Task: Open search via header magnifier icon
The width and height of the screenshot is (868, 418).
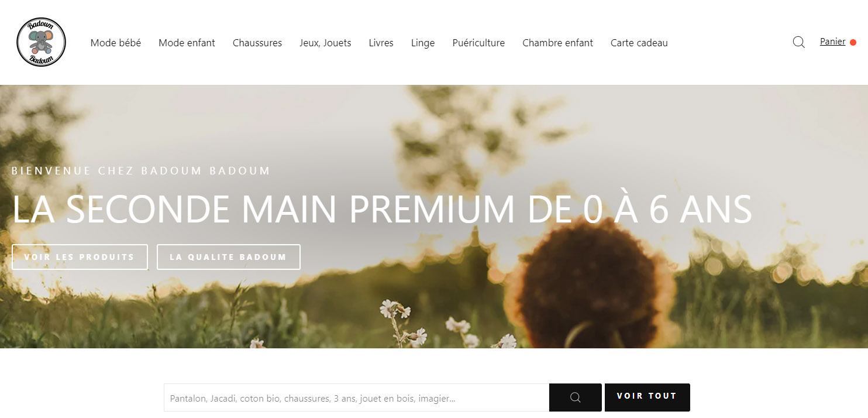Action: (798, 42)
